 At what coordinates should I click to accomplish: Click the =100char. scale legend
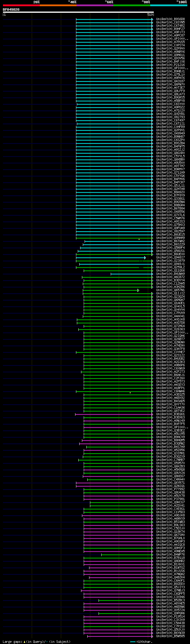pyautogui.click(x=141, y=641)
